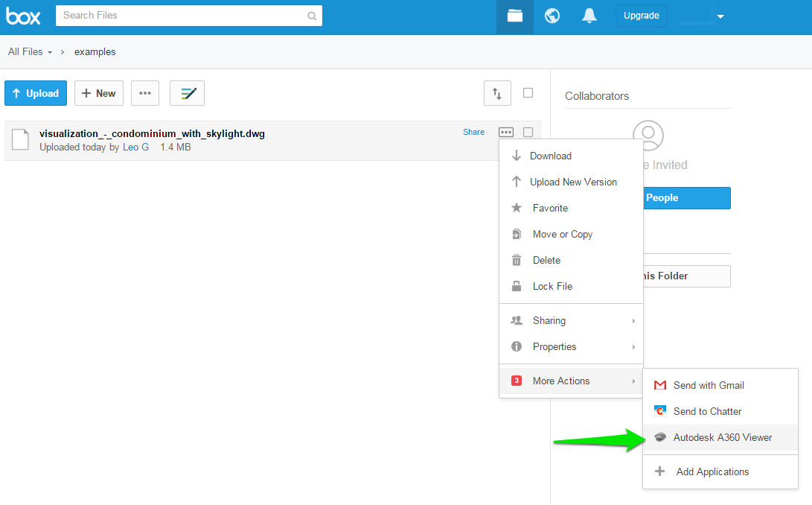Screen dimensions: 812x505
Task: Click the Upgrade button
Action: click(x=641, y=16)
